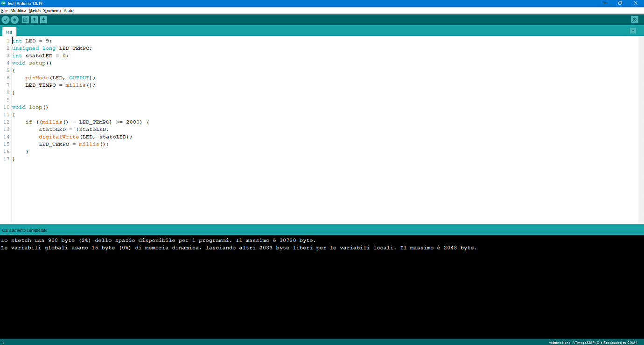Open the Strumenti menu
Image resolution: width=644 pixels, height=345 pixels.
click(52, 10)
